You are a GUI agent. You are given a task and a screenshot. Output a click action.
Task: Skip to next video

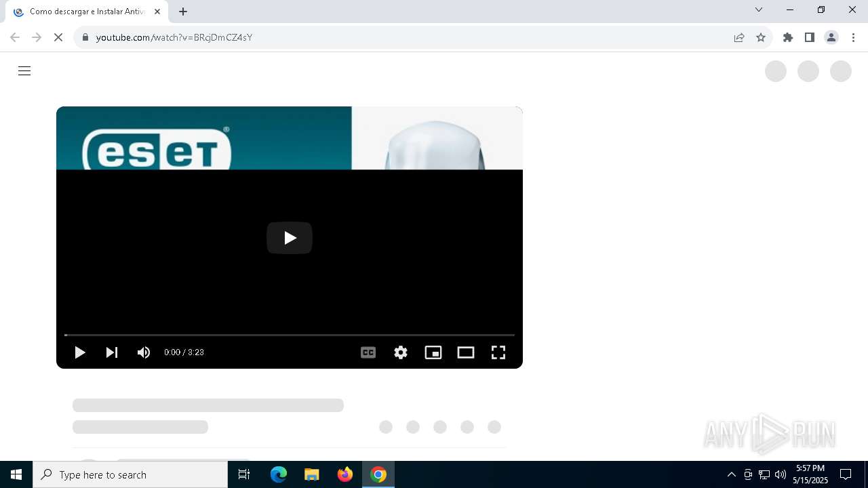click(x=112, y=352)
